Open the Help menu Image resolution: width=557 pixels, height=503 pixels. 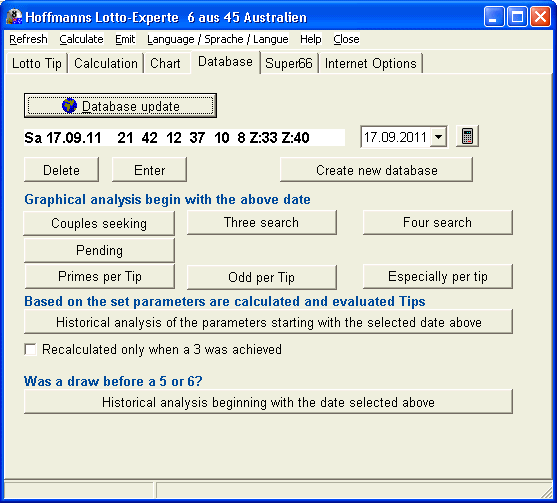[310, 39]
